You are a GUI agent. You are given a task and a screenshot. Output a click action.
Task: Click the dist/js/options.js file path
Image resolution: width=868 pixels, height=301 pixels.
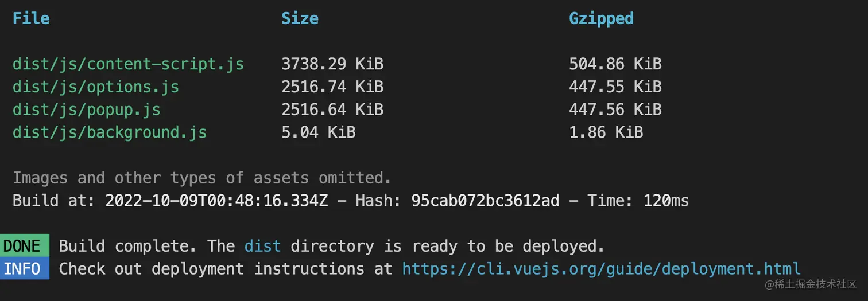tap(96, 87)
